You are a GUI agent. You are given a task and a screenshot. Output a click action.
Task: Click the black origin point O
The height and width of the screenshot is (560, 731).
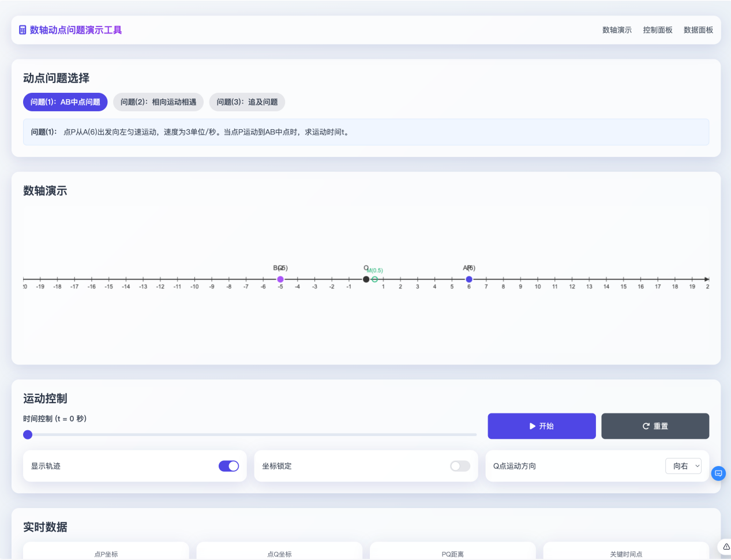tap(366, 279)
